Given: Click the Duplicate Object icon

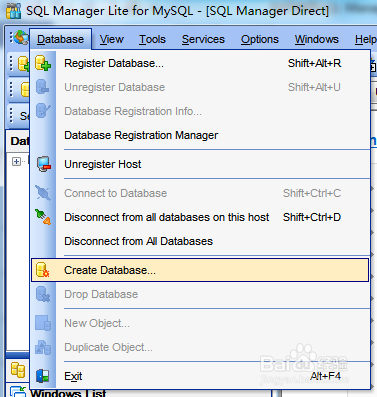Looking at the screenshot, I should click(43, 347).
